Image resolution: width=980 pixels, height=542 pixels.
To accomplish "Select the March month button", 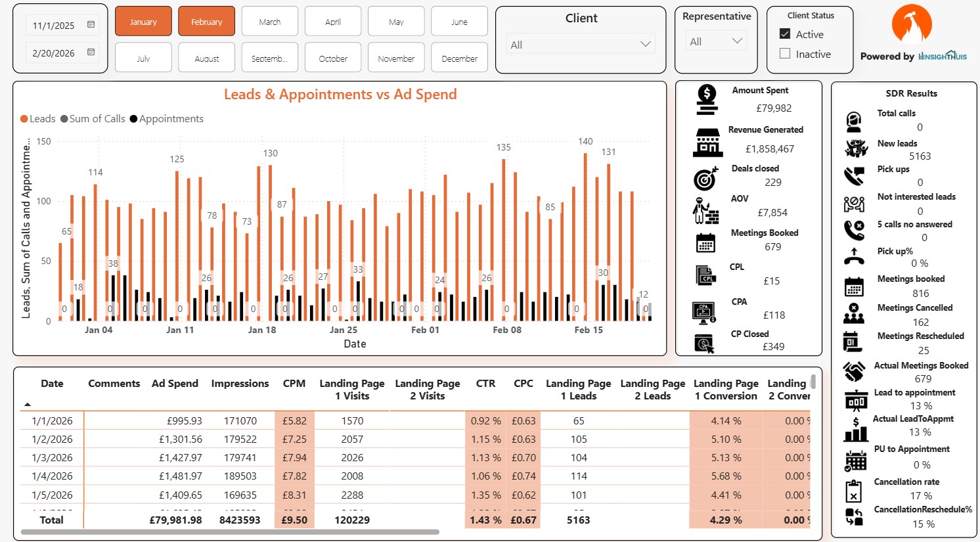I will tap(269, 21).
